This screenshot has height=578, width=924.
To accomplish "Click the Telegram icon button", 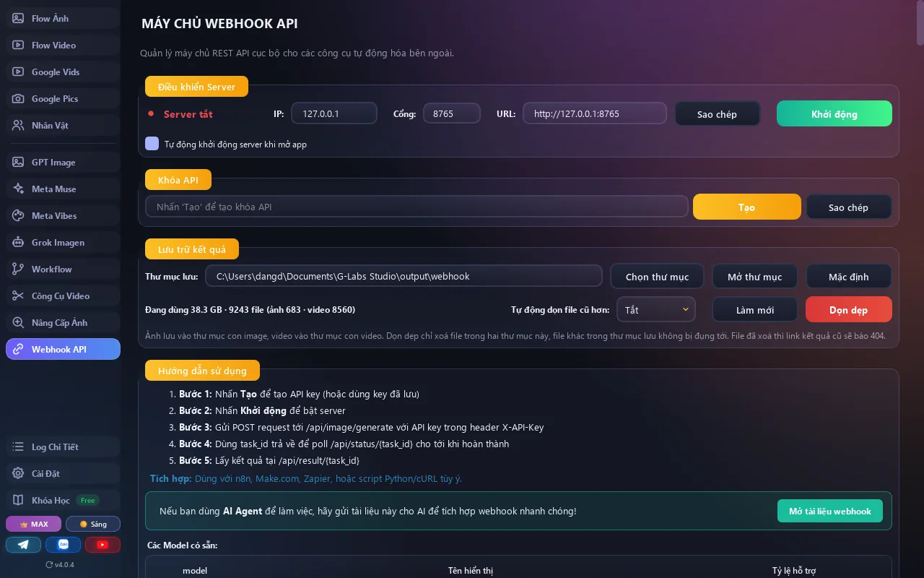I will 24,545.
